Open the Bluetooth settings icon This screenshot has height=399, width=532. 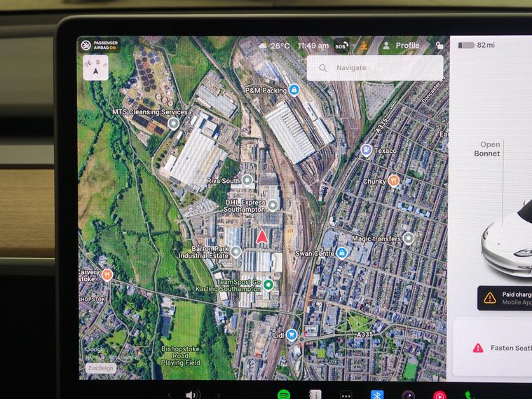point(377,395)
